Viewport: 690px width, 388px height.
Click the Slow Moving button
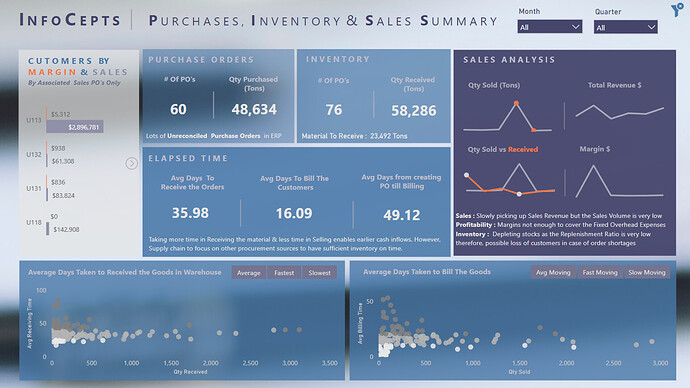click(647, 272)
